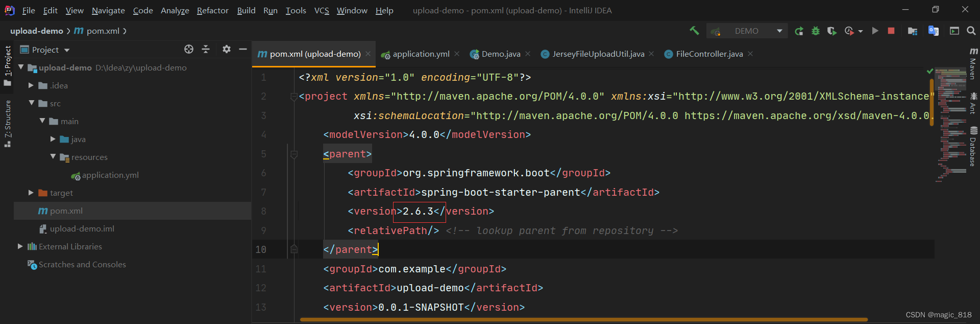Image resolution: width=980 pixels, height=324 pixels.
Task: Expand the .idea folder
Action: [31, 85]
